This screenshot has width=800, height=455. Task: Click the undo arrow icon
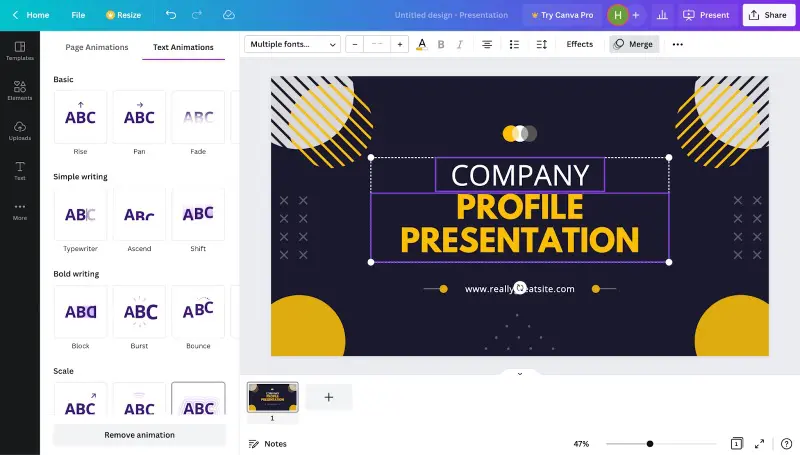[x=171, y=15]
